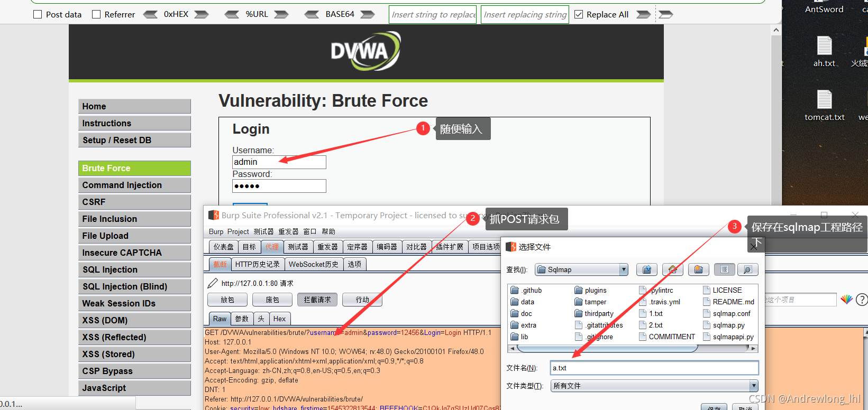Open the .github folder
The height and width of the screenshot is (410, 868).
526,290
